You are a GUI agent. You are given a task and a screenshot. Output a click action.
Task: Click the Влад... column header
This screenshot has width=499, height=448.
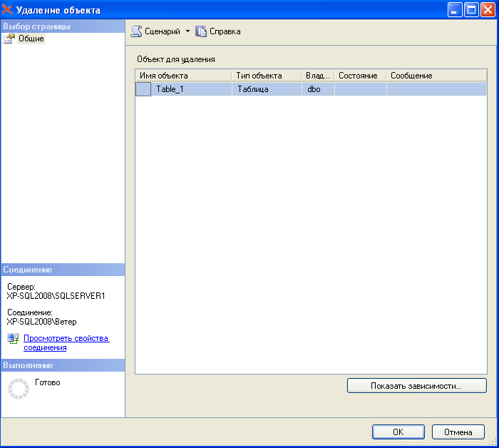coord(318,76)
